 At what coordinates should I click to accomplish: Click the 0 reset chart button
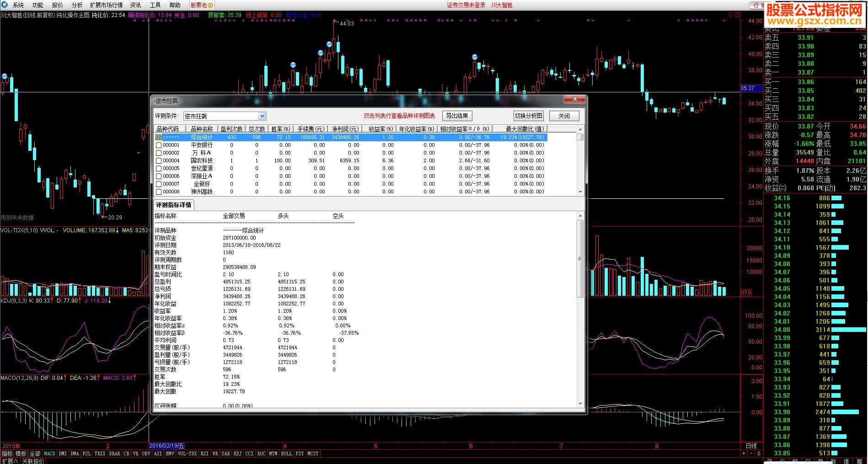pos(759,453)
